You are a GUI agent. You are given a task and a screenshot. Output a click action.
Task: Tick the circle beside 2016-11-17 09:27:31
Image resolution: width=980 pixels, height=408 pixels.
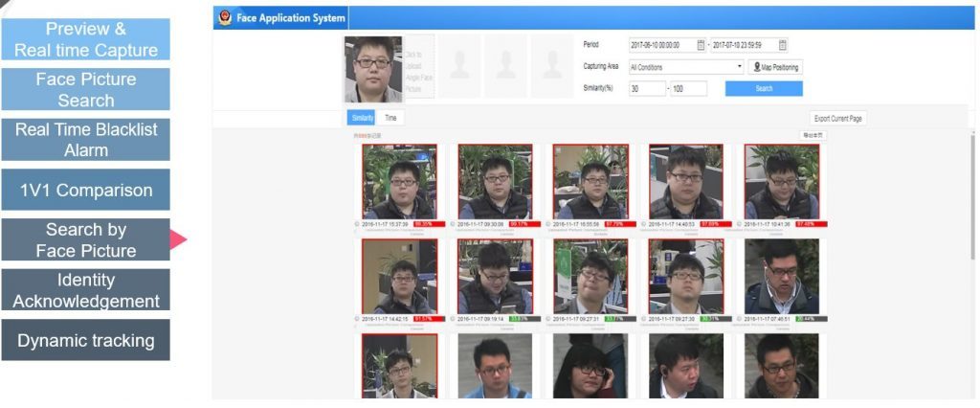pos(548,319)
